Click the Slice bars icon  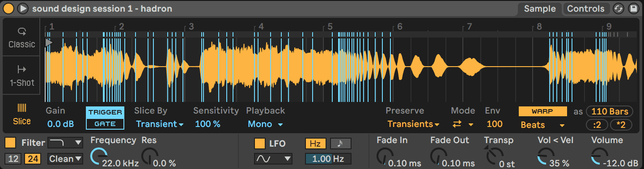pos(21,107)
